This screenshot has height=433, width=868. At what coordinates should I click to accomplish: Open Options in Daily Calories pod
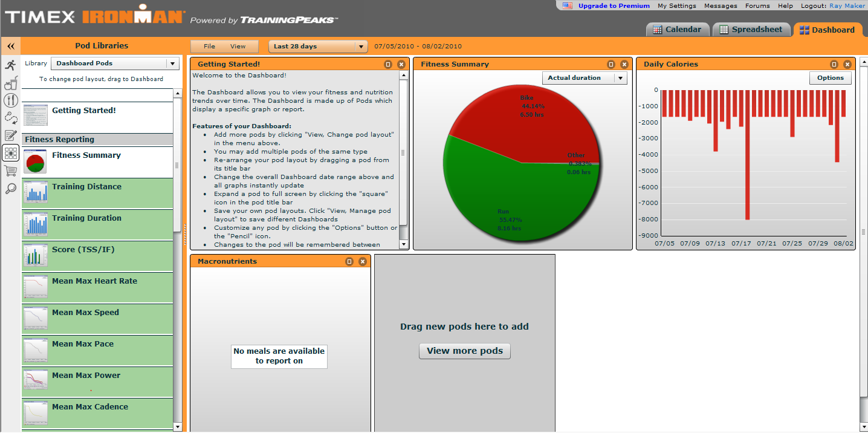point(830,78)
